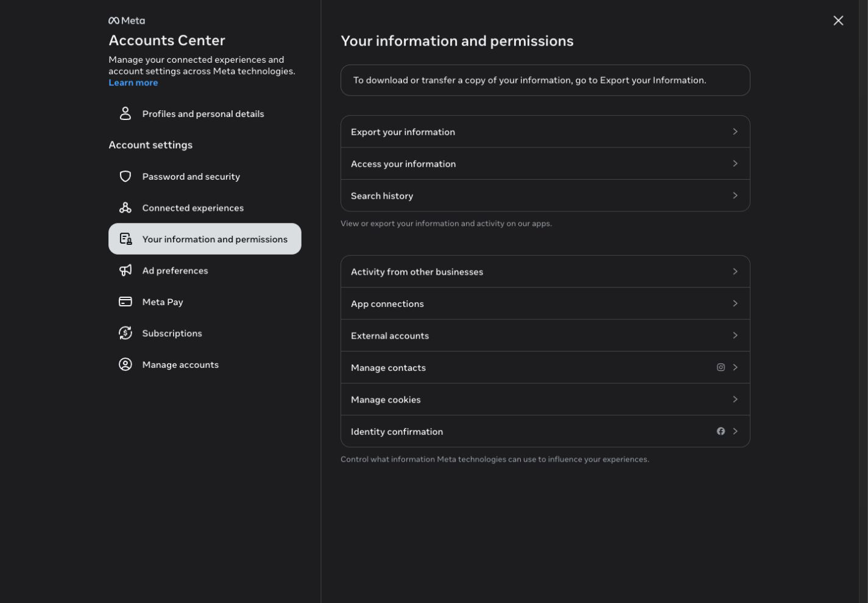Open chevron on App connections row
This screenshot has height=603, width=868.
click(735, 303)
